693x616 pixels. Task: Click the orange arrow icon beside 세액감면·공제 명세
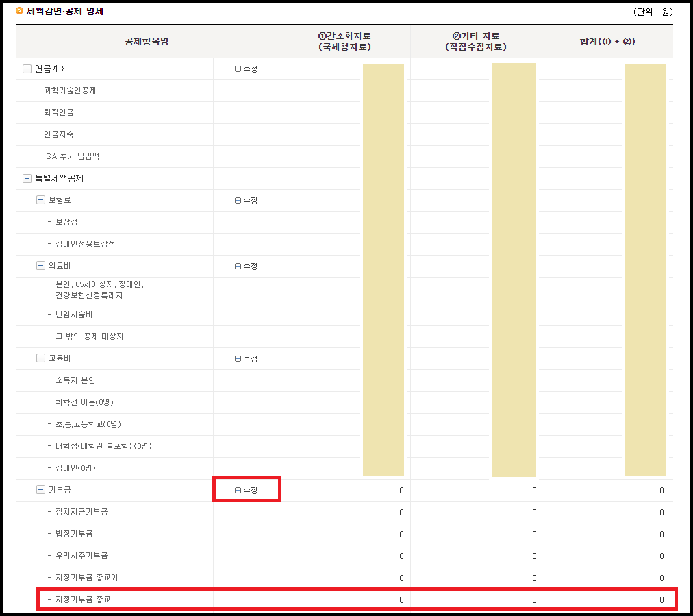click(19, 10)
